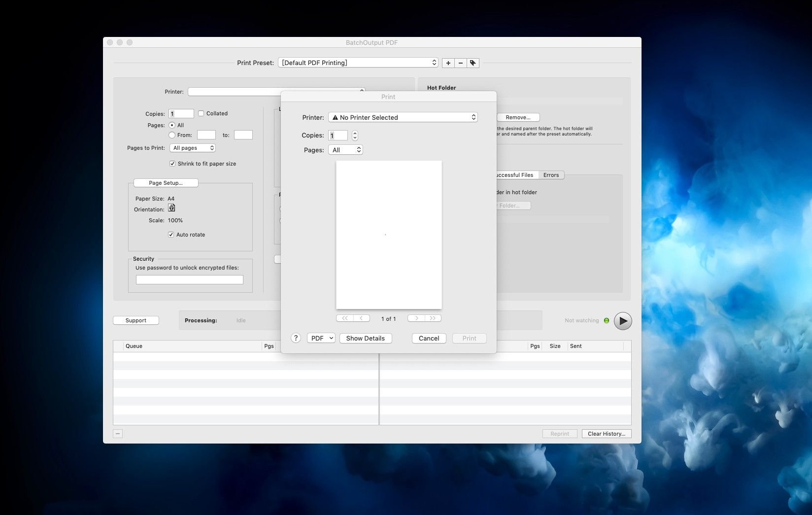
Task: Add a new print preset with plus button
Action: point(448,63)
